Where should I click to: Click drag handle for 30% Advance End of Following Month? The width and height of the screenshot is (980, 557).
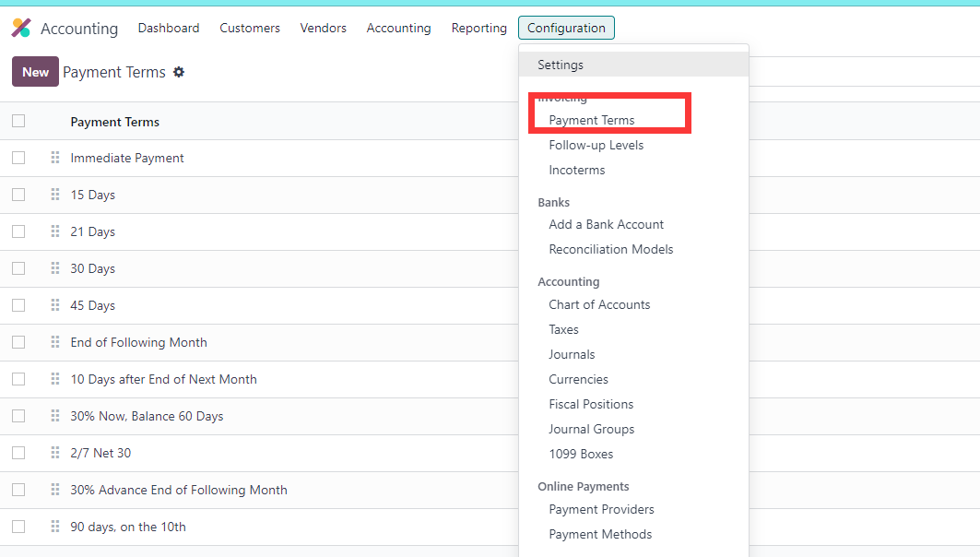[x=55, y=490]
